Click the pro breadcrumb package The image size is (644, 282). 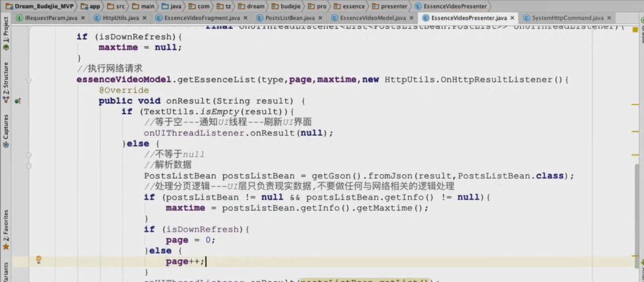pos(318,7)
